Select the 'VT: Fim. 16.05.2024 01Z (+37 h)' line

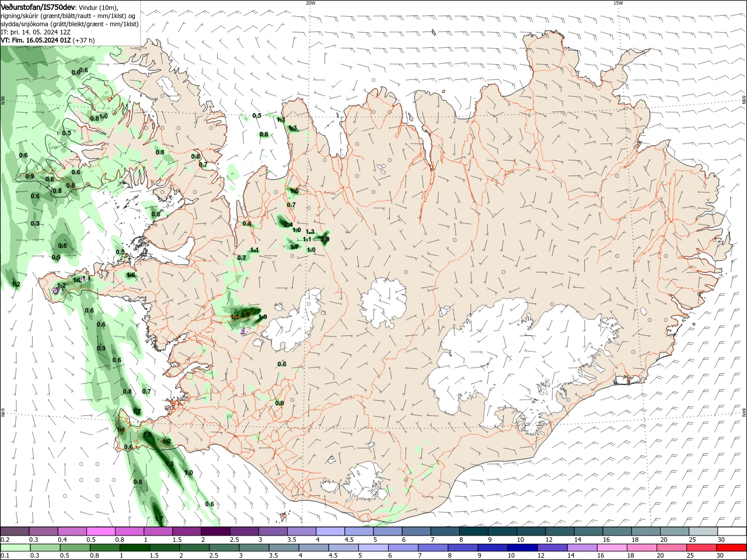(x=48, y=40)
